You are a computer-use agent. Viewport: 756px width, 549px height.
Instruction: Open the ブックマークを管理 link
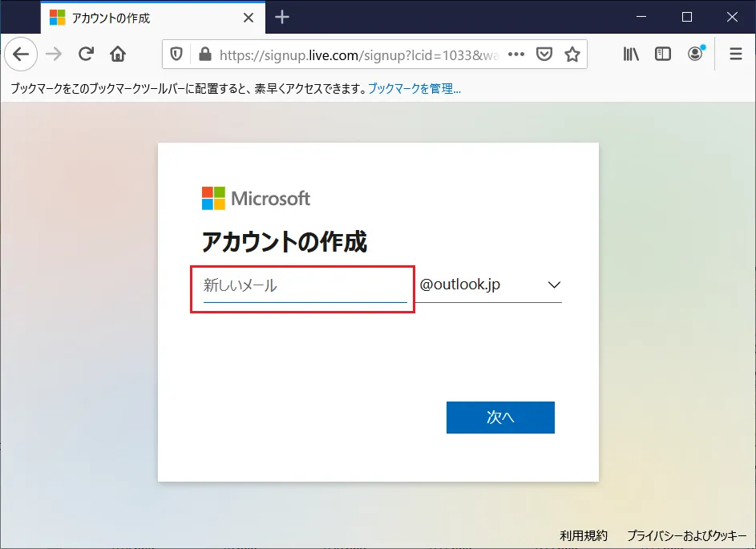pos(414,89)
